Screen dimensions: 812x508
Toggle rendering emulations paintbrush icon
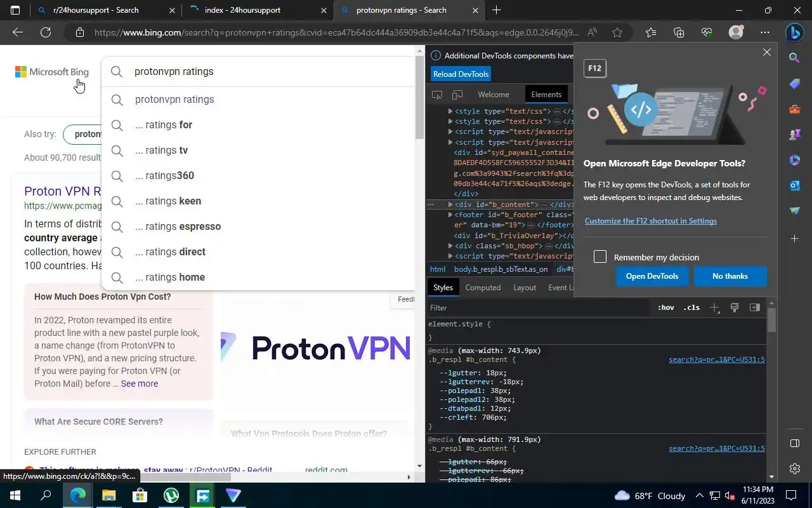[x=735, y=307]
